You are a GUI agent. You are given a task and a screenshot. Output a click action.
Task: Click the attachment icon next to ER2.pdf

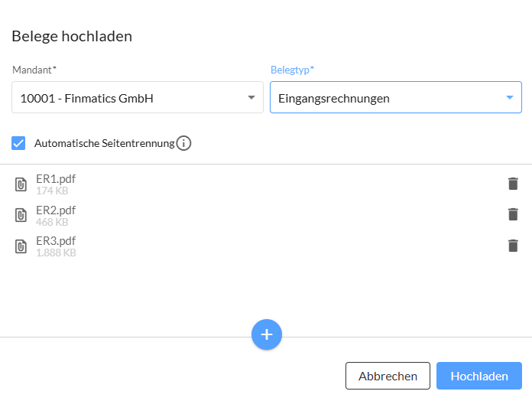(x=21, y=215)
